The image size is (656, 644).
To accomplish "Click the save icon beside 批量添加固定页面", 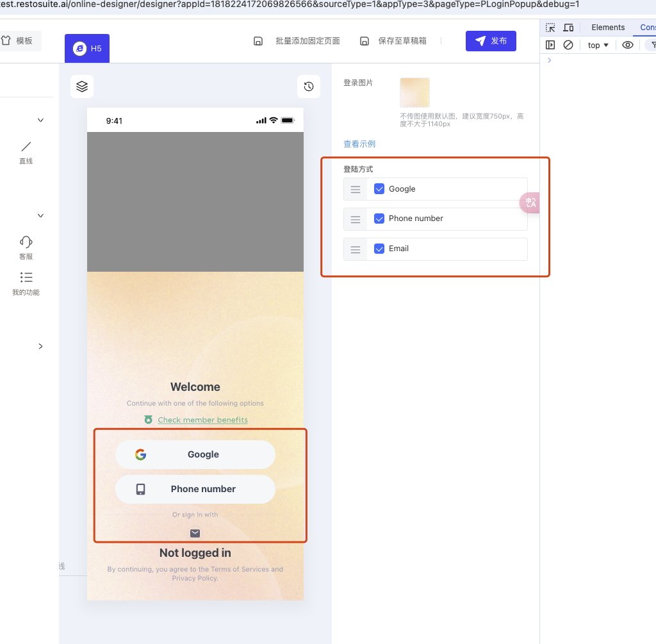I will pyautogui.click(x=258, y=41).
